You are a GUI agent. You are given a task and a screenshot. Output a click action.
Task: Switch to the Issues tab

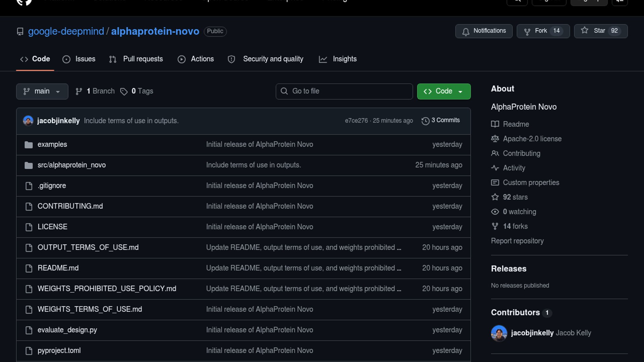click(x=79, y=59)
